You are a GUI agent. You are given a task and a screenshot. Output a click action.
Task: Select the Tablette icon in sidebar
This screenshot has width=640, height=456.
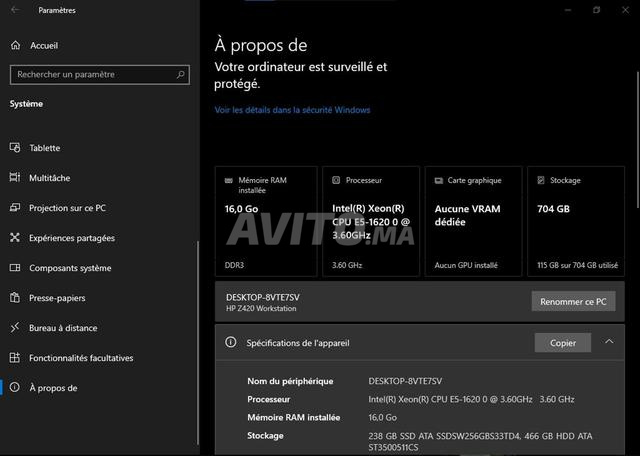tap(15, 148)
